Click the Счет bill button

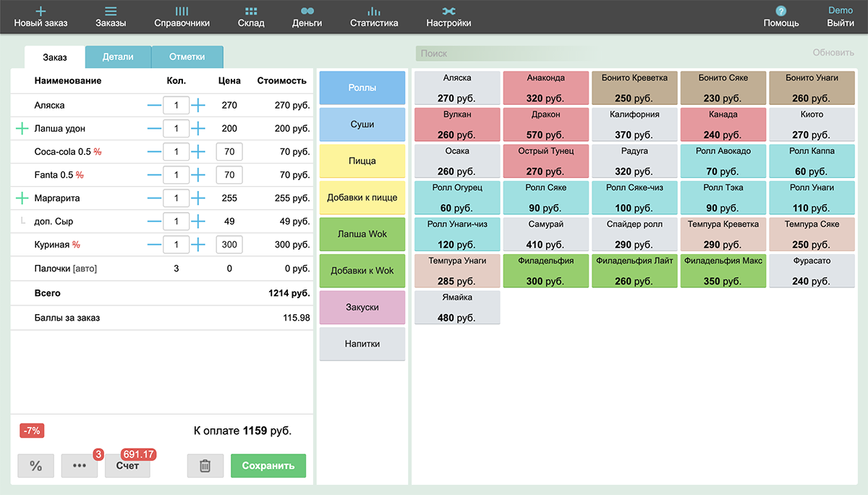click(x=127, y=466)
